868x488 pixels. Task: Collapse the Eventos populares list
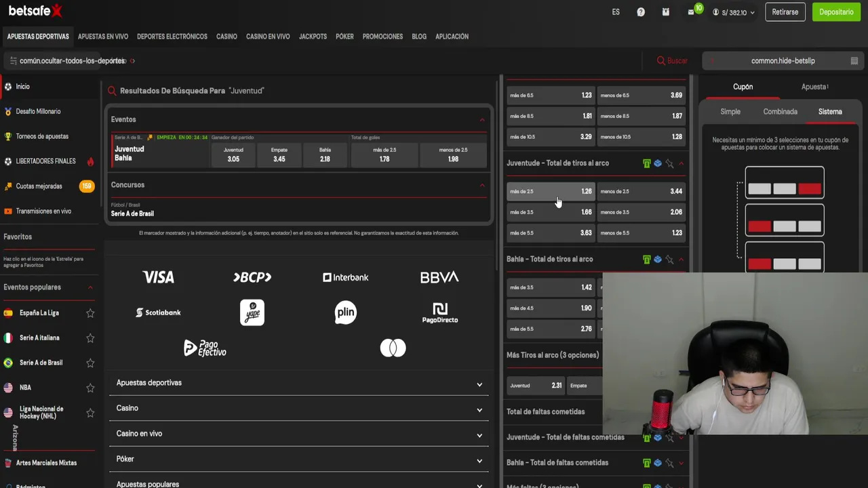click(x=90, y=287)
